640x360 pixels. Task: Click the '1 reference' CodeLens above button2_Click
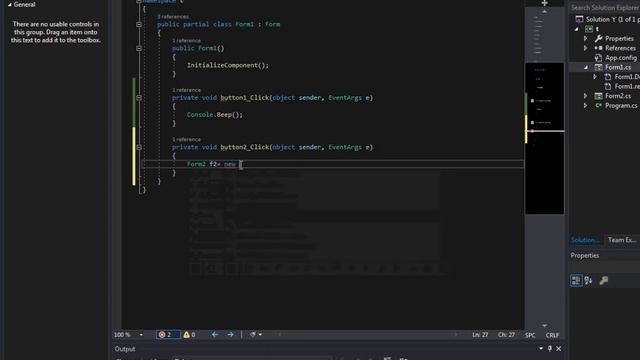[x=186, y=139]
